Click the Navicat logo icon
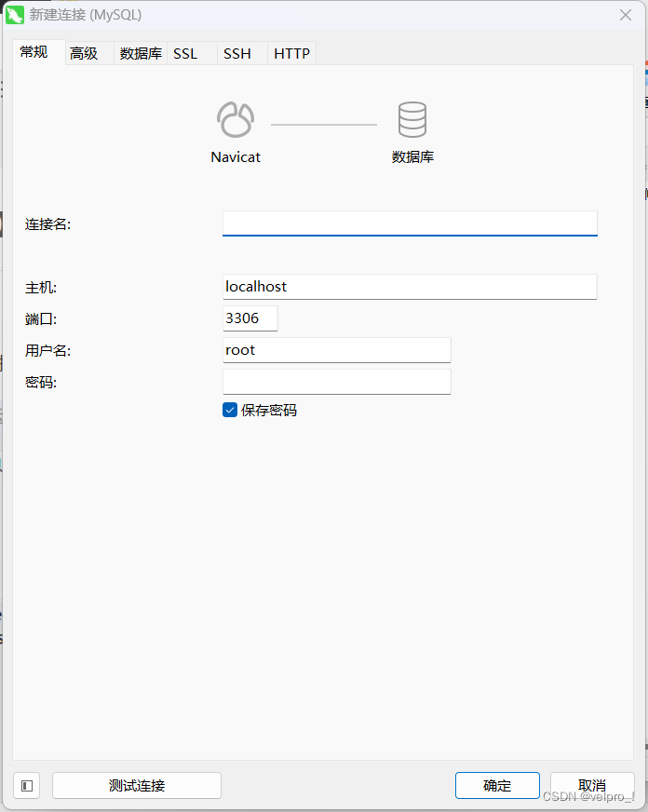 pyautogui.click(x=236, y=119)
